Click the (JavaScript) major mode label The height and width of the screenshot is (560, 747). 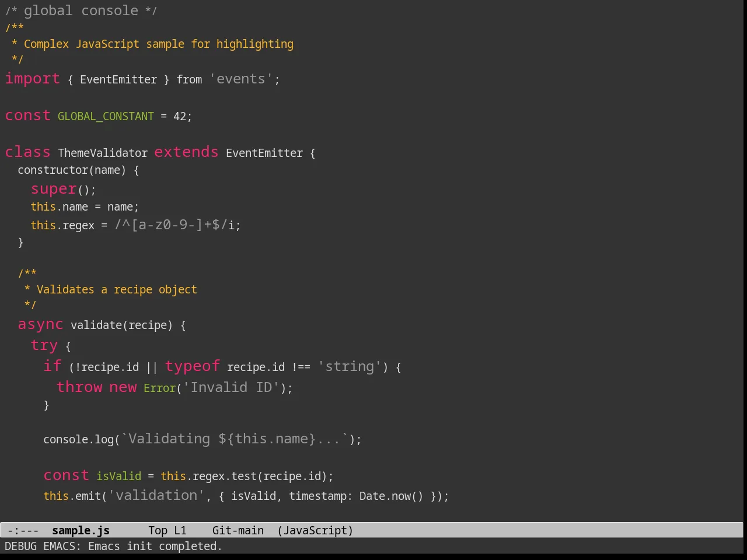315,530
